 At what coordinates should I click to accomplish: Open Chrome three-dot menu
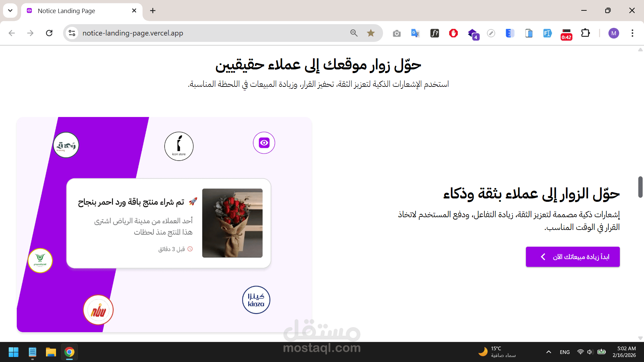632,33
